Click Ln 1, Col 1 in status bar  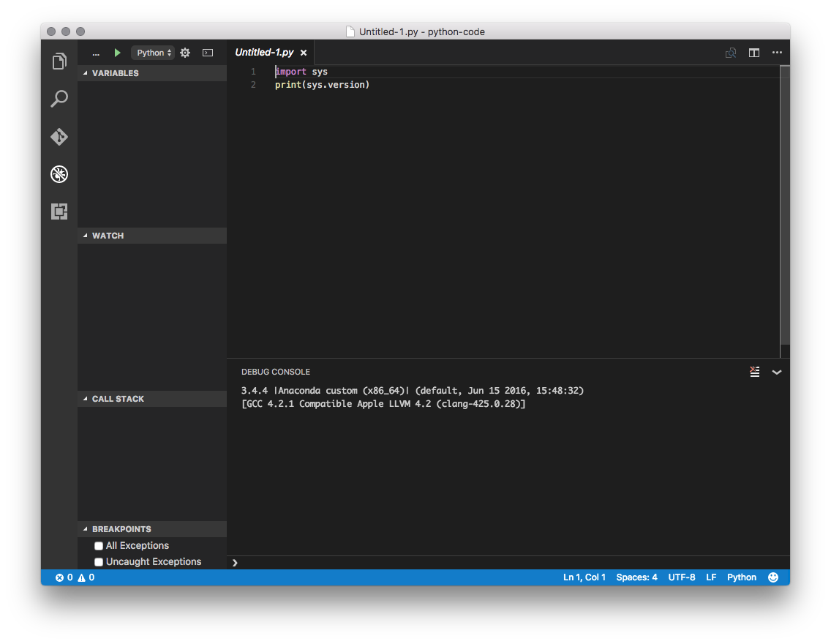click(x=584, y=577)
